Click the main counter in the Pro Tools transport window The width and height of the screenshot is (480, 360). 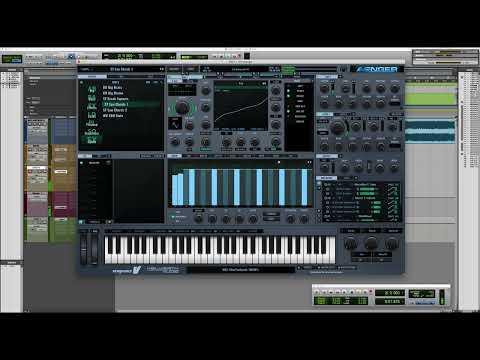(390, 293)
